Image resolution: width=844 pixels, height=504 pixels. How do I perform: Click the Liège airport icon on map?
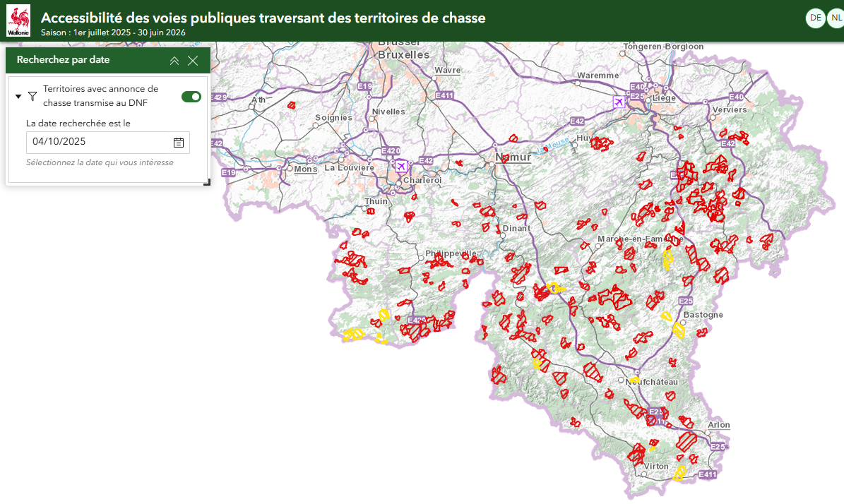[x=619, y=102]
